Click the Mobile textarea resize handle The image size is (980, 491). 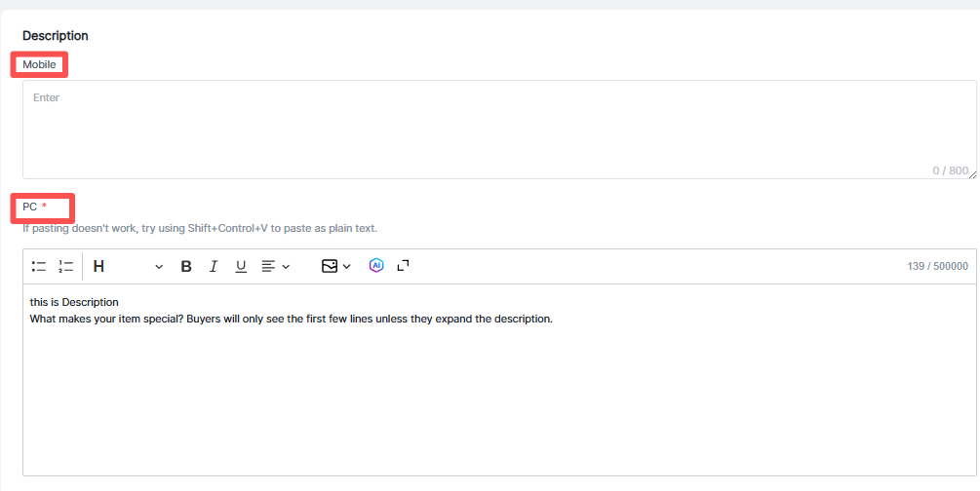click(972, 174)
